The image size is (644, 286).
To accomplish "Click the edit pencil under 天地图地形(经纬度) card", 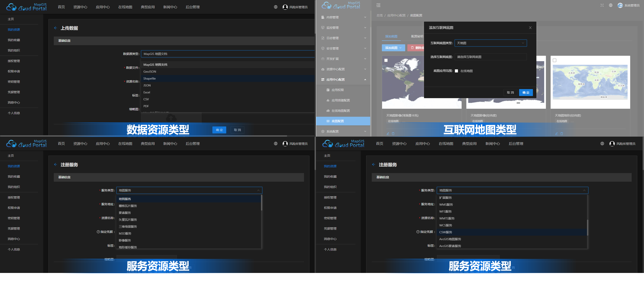I will click(x=556, y=134).
